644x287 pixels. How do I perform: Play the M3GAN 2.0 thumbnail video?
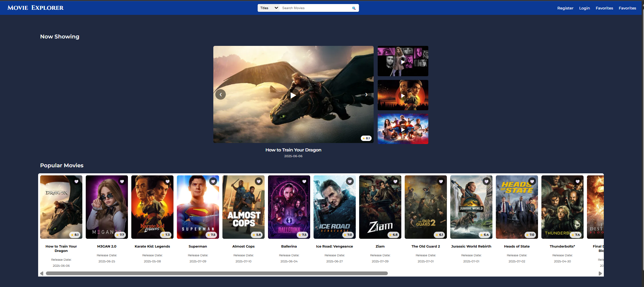click(403, 62)
